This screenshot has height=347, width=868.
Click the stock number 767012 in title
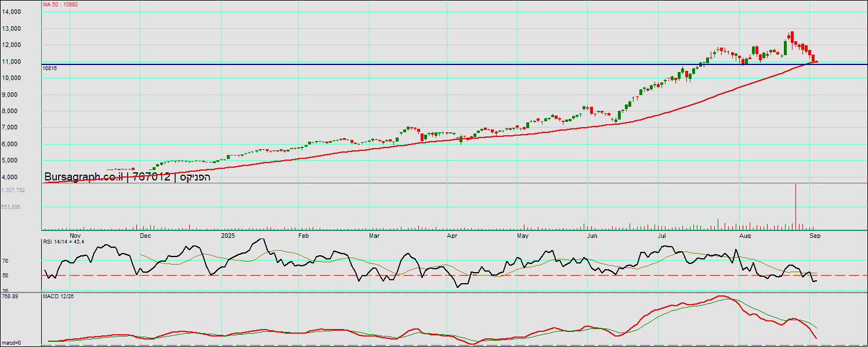[x=151, y=177]
